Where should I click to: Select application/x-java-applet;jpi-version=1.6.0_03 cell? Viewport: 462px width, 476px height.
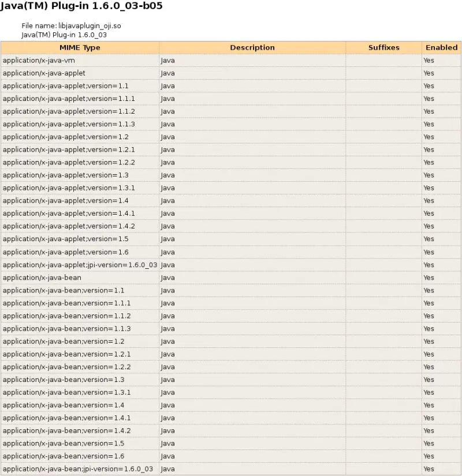pyautogui.click(x=80, y=265)
